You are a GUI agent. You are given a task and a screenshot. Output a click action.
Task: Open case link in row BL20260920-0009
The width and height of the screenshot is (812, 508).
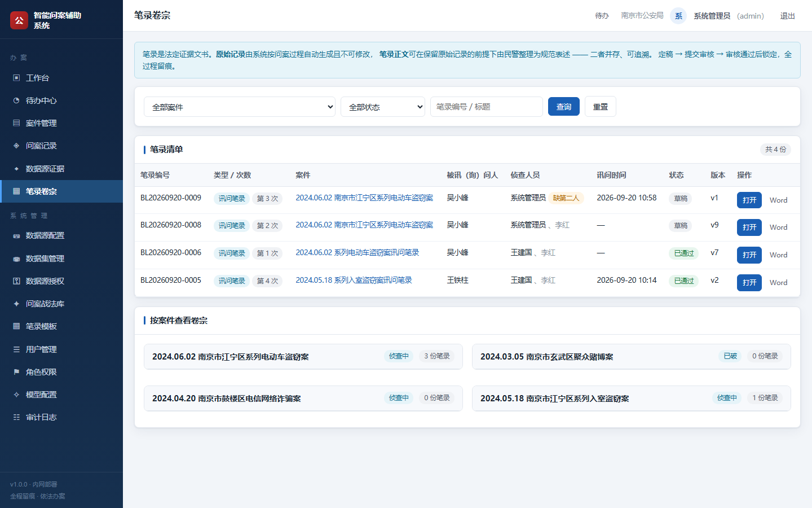[364, 198]
